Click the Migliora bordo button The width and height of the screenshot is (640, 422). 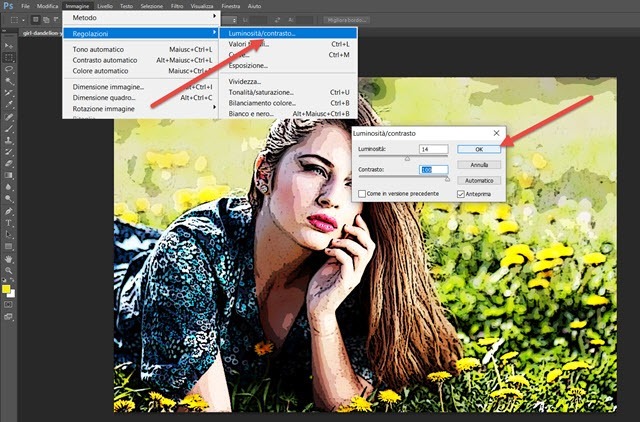[x=347, y=20]
